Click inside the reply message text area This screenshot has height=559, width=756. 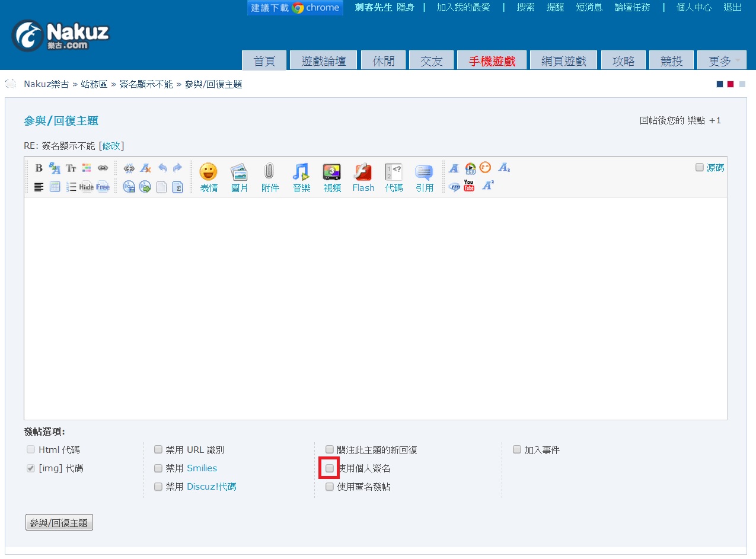pos(375,308)
